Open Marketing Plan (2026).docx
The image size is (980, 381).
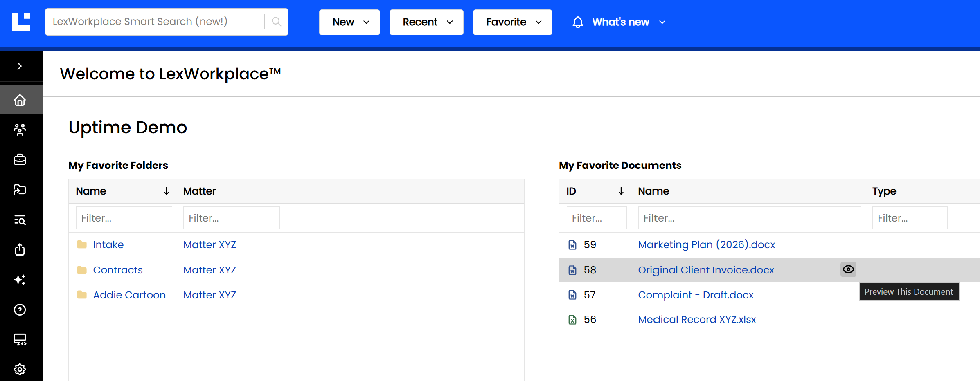[707, 244]
